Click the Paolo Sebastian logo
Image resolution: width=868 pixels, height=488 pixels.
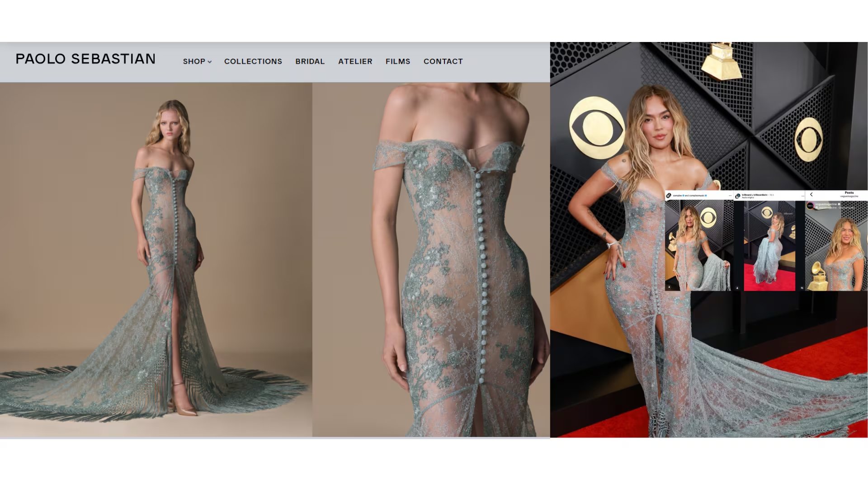point(85,59)
